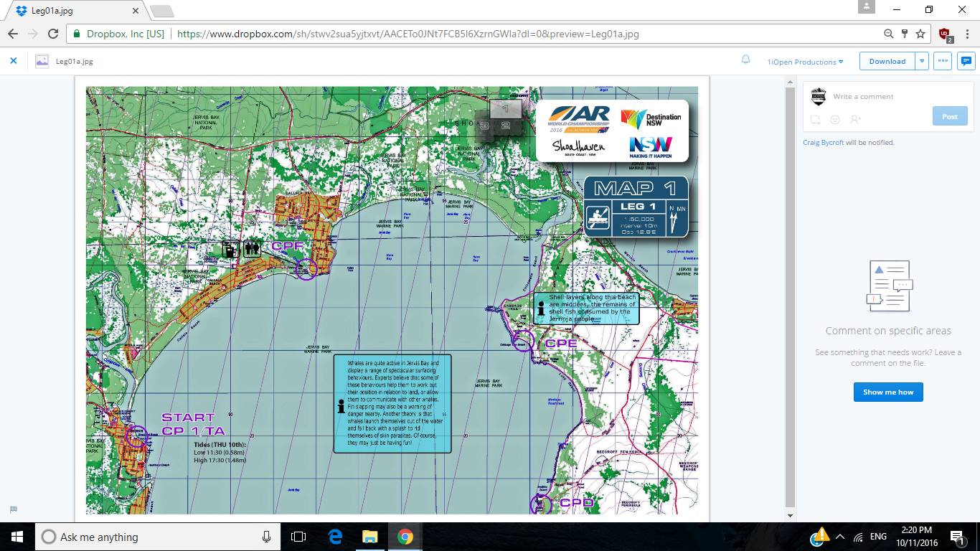Click the preview vertical scrollbar
Image resolution: width=980 pixels, height=551 pixels.
tap(791, 296)
